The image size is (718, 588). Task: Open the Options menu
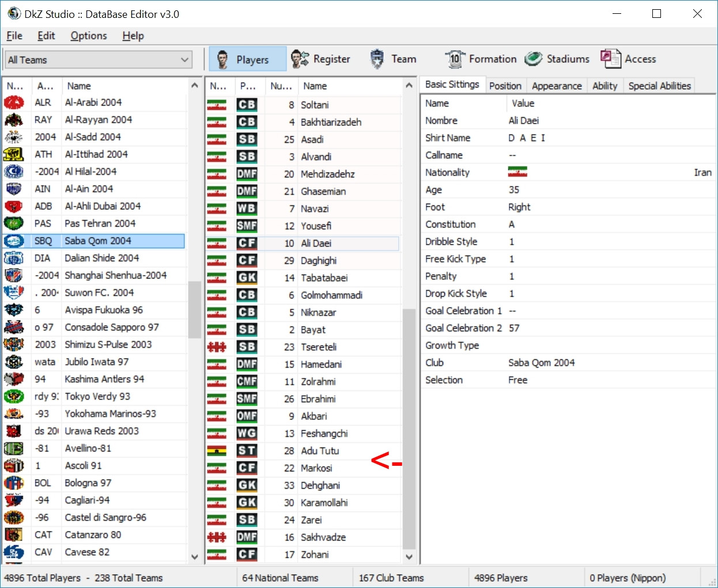tap(89, 36)
